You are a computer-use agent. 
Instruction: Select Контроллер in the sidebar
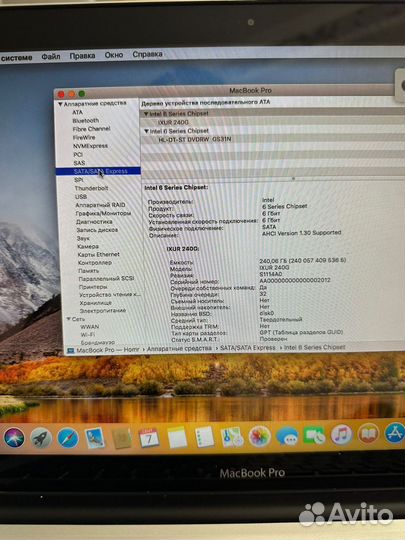(95, 263)
